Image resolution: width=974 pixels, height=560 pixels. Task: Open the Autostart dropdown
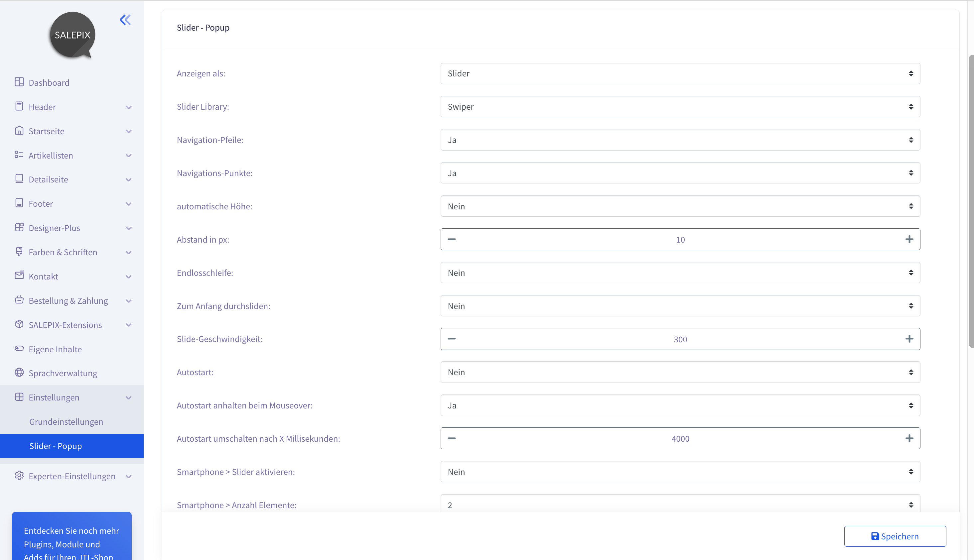(680, 372)
